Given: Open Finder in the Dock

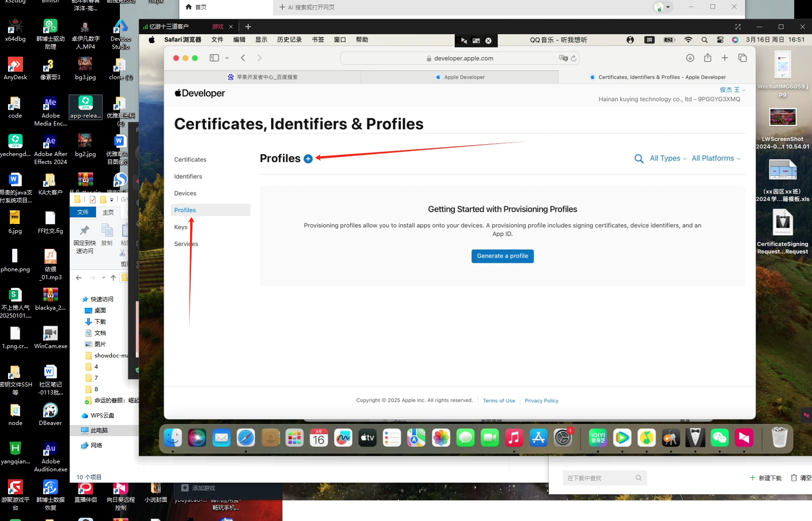Looking at the screenshot, I should (173, 438).
